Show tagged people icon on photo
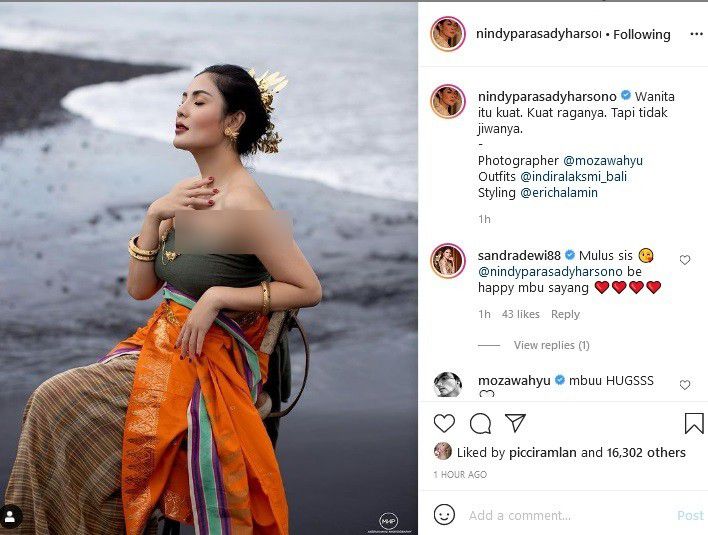 point(10,516)
